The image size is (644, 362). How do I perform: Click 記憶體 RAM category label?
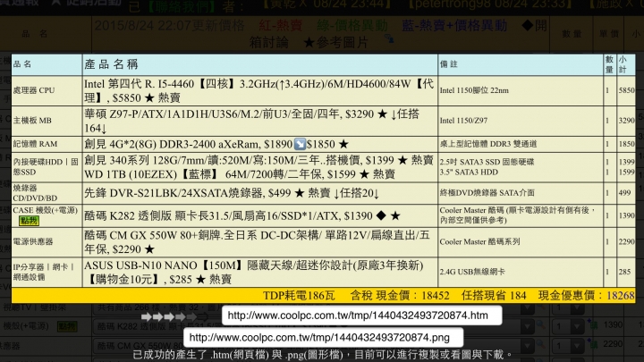click(35, 144)
